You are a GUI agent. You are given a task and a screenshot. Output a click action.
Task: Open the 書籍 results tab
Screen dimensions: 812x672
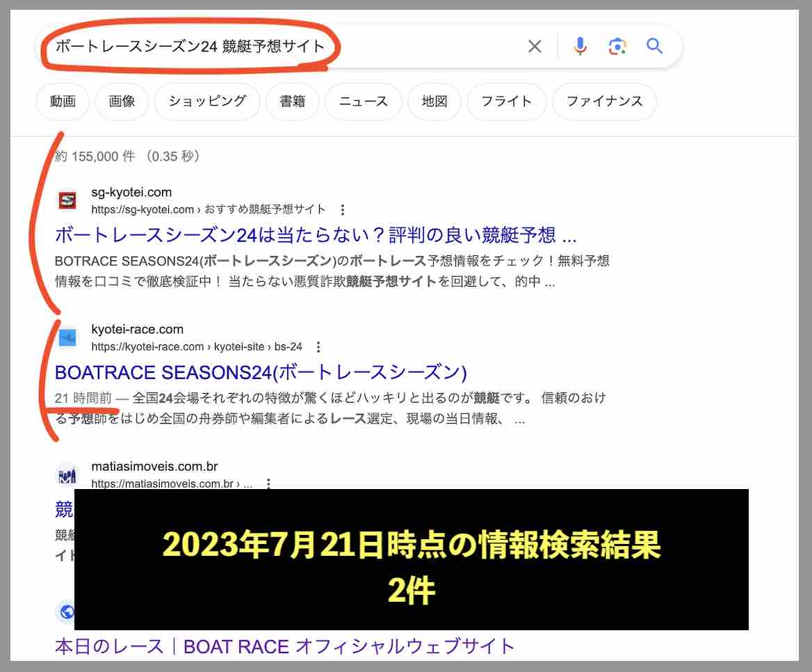(292, 102)
